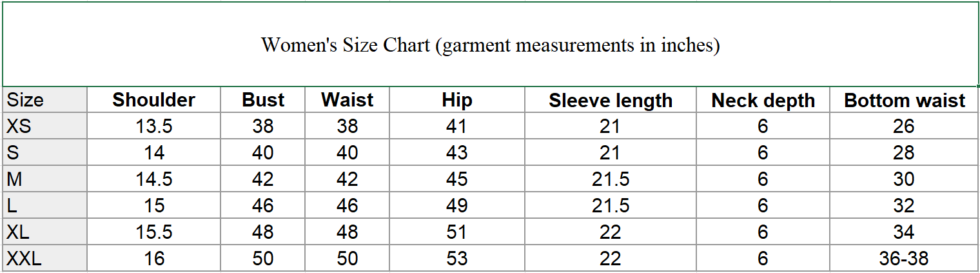Select the title cell Women's Size Chart
This screenshot has width=980, height=273.
click(491, 45)
